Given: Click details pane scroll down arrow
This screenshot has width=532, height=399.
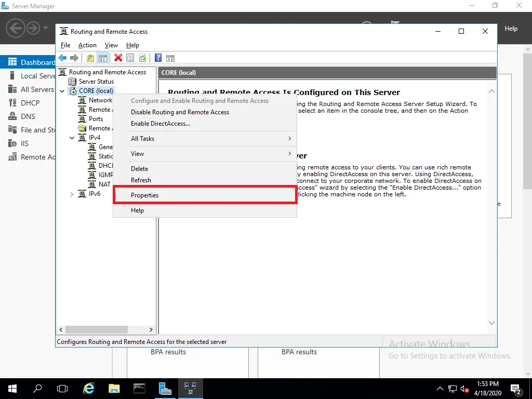Looking at the screenshot, I should [x=491, y=323].
